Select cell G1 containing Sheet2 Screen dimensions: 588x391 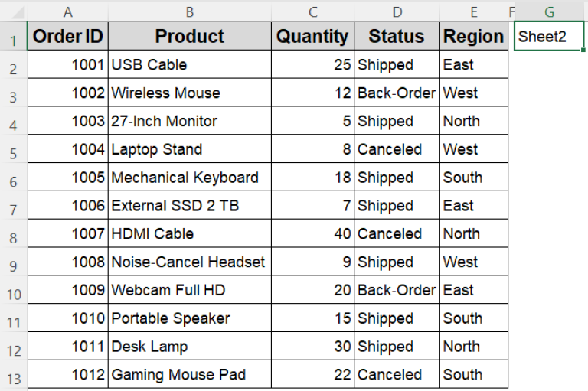pyautogui.click(x=548, y=37)
